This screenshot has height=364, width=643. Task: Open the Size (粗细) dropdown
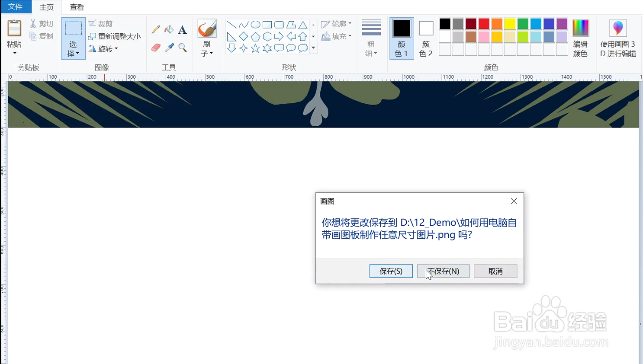click(x=371, y=38)
